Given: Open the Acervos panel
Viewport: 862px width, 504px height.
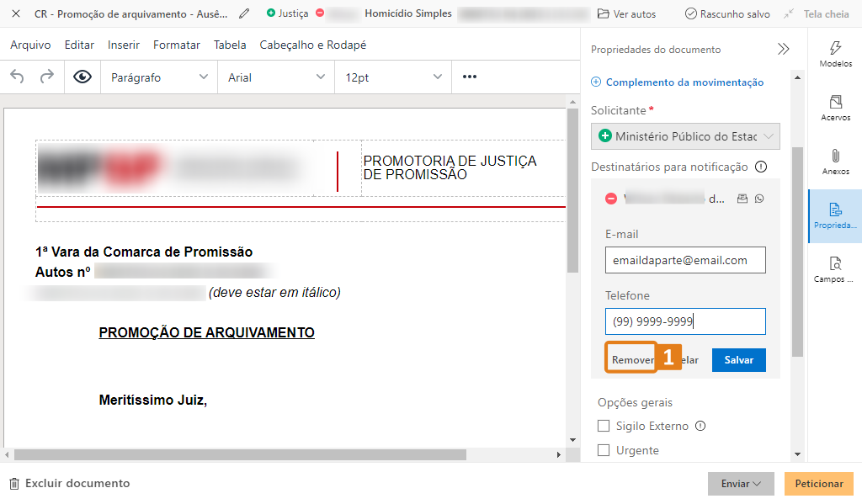Looking at the screenshot, I should [835, 107].
